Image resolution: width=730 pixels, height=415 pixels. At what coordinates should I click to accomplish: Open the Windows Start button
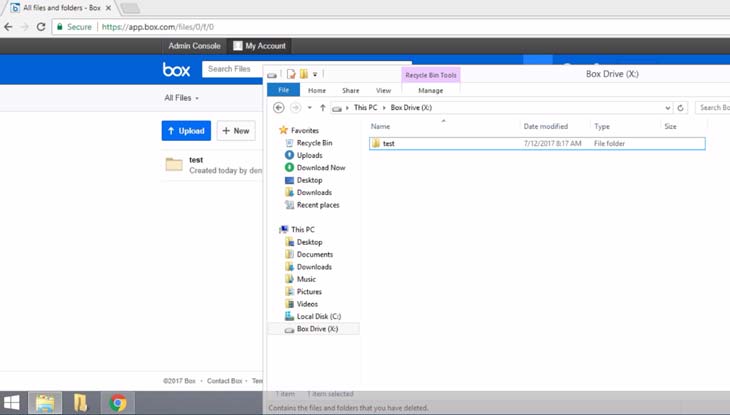(x=12, y=403)
